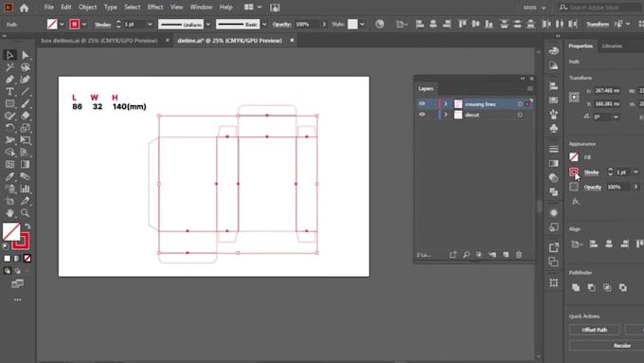Select the Paintbrush tool

[26, 103]
